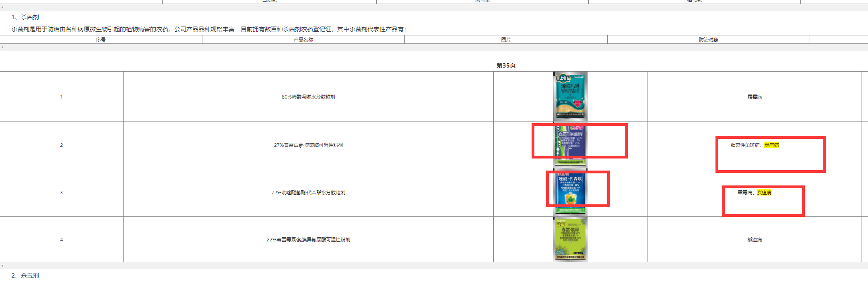Click 霜霉病 in the 80%烯酰吗啉 row

[x=755, y=97]
